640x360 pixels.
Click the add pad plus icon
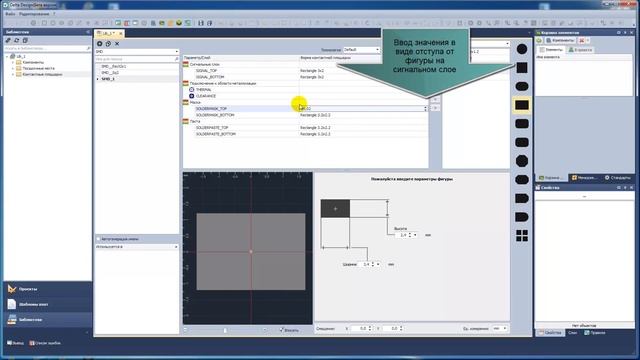pos(100,44)
